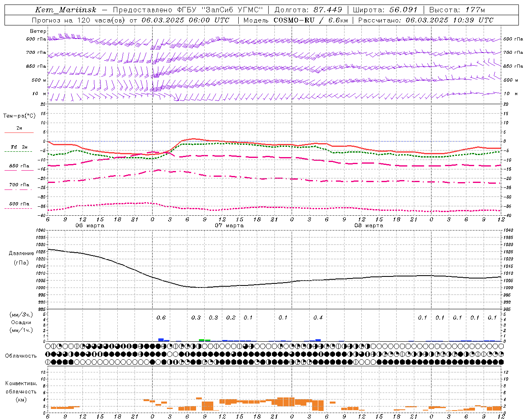Click the (мм/1ч.) unit label
The image size is (525, 420).
[x=21, y=330]
